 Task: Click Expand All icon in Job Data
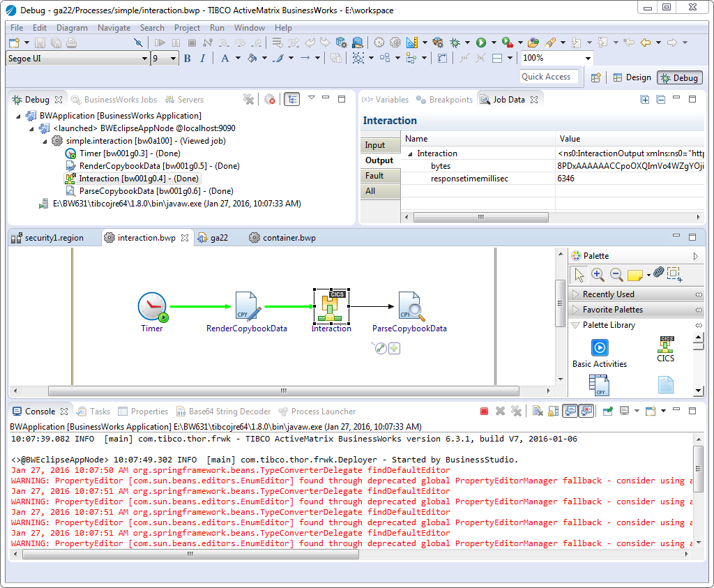645,99
